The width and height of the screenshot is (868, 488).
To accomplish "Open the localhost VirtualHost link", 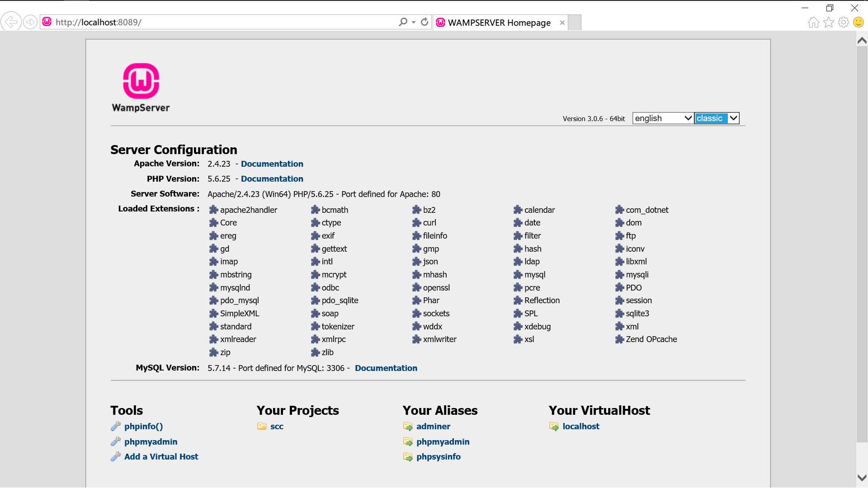I will (x=580, y=426).
